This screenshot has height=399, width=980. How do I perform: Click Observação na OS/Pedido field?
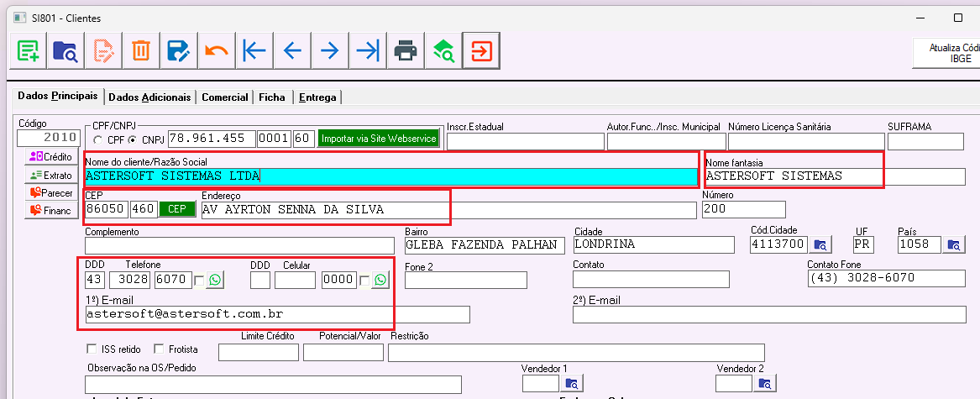pos(273,384)
